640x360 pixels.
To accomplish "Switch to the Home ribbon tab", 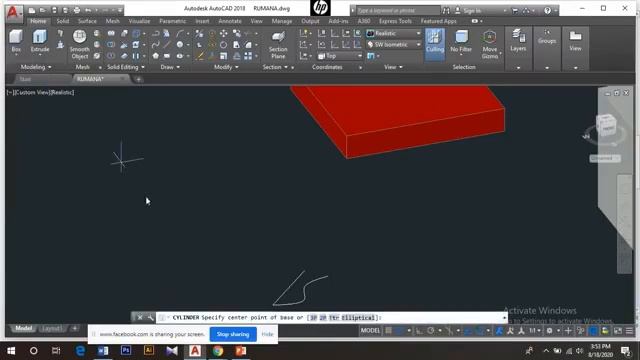I will coord(38,21).
